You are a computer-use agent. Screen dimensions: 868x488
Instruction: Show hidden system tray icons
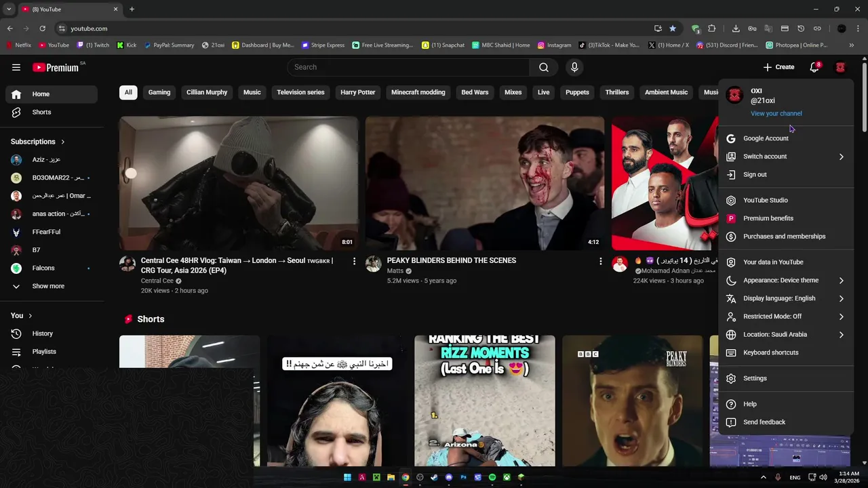[764, 477]
